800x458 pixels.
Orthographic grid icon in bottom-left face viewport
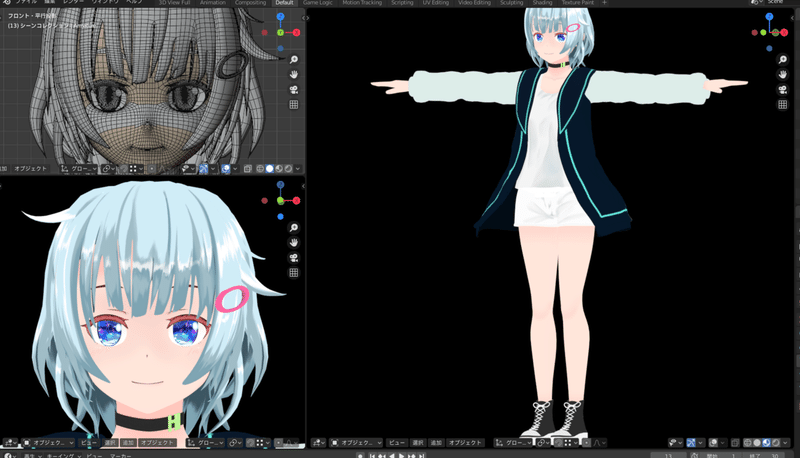pos(294,272)
